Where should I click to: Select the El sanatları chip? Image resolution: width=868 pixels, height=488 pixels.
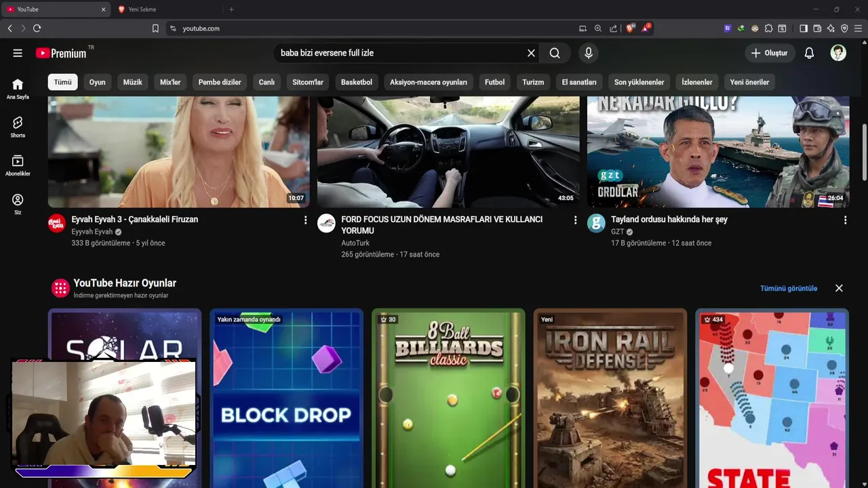click(x=579, y=82)
